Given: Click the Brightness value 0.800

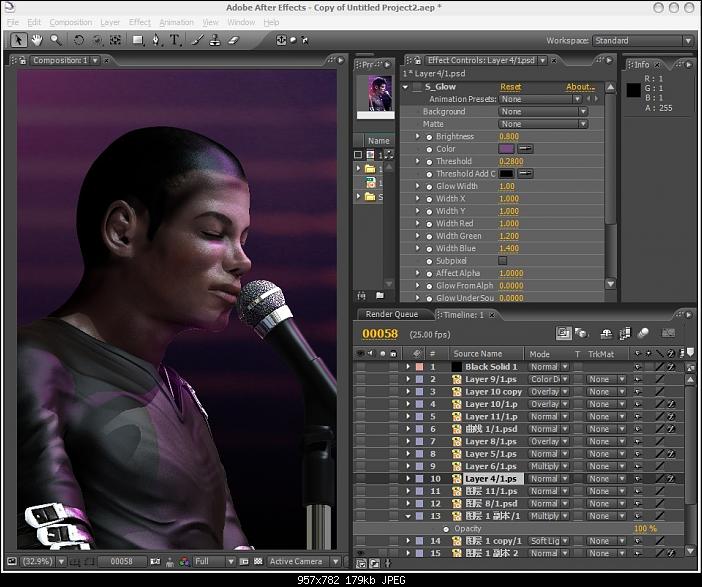Looking at the screenshot, I should [509, 137].
